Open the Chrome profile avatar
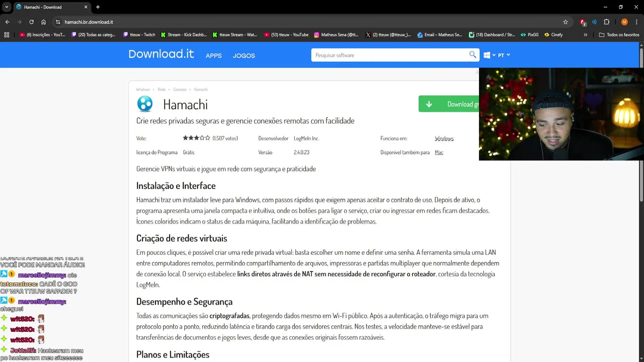Viewport: 644px width, 362px height. point(624,22)
